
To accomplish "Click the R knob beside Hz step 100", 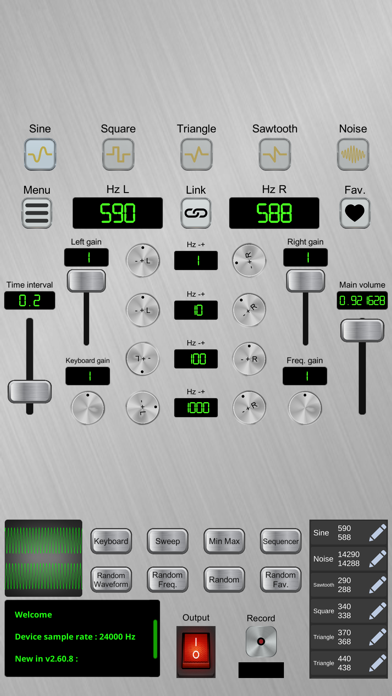I will (249, 359).
